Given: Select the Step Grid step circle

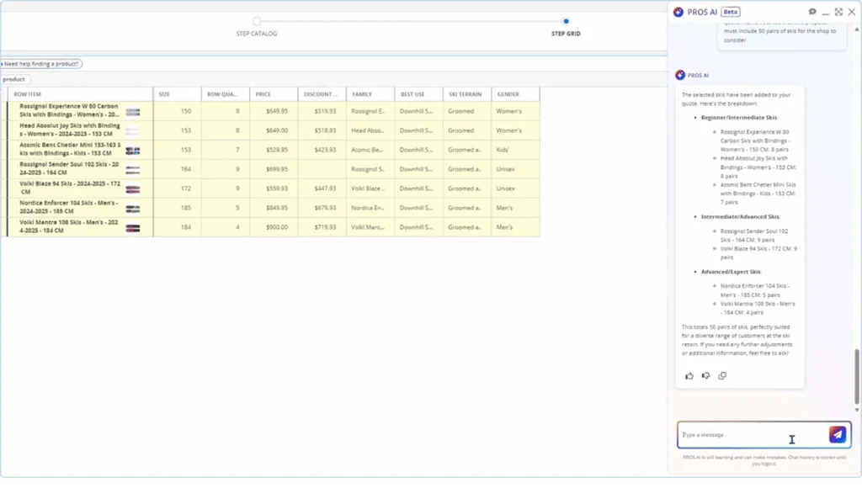Looking at the screenshot, I should 566,21.
